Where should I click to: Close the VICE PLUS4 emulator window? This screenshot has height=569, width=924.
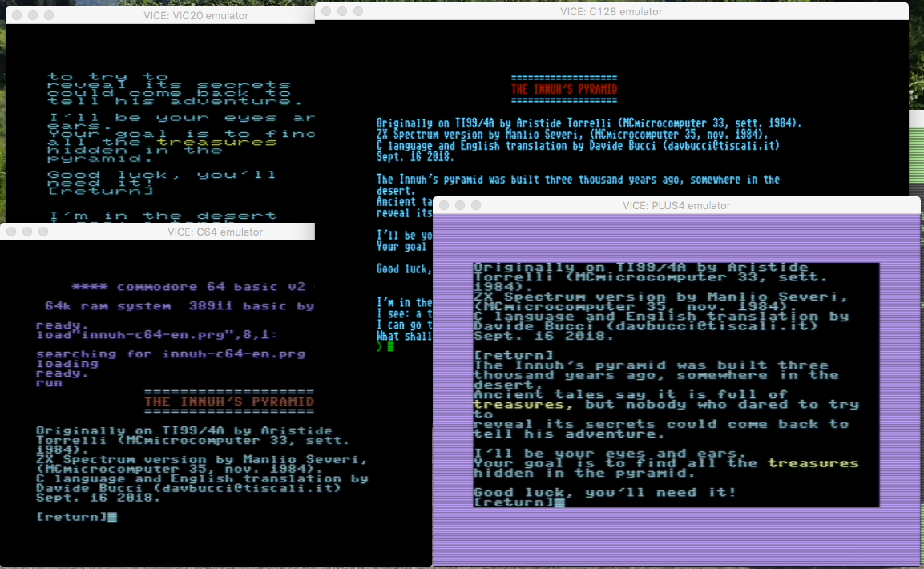coord(444,205)
